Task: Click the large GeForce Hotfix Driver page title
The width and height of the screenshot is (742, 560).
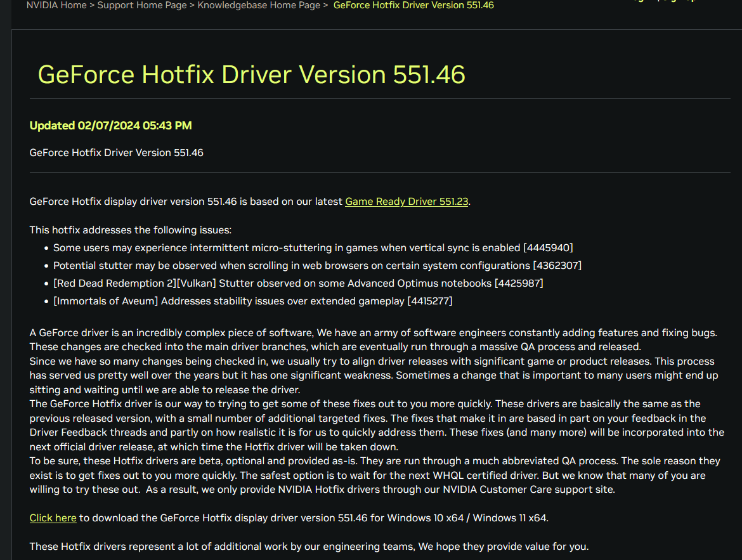Action: [x=252, y=75]
